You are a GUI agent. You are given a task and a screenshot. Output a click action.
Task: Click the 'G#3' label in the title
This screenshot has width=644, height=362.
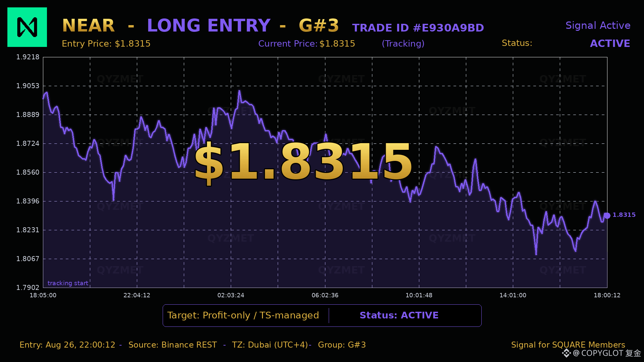tap(319, 25)
